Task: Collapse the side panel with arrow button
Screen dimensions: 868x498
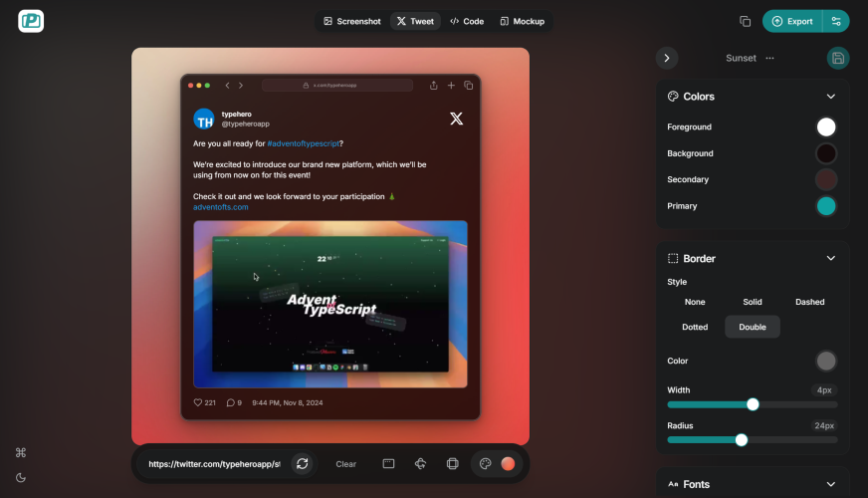Action: point(667,58)
